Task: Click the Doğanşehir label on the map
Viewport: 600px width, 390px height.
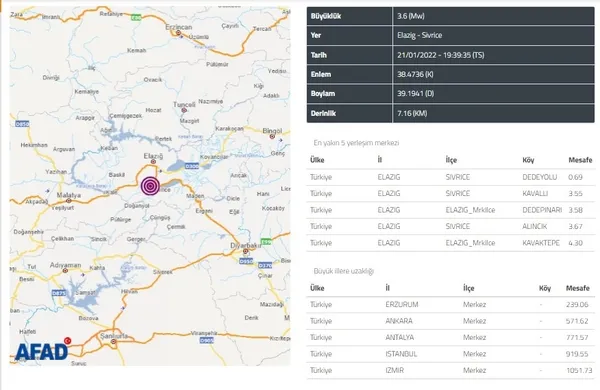Action: coord(28,232)
